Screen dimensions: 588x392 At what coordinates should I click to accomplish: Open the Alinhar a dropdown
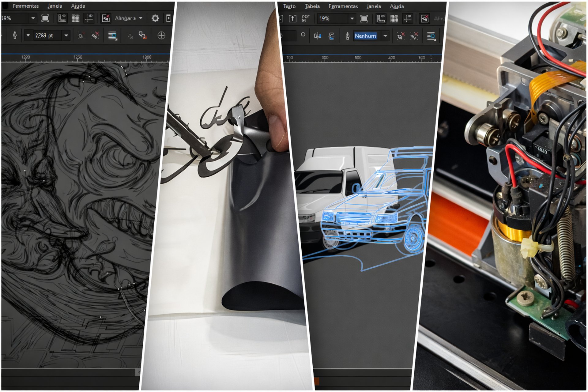[x=129, y=18]
